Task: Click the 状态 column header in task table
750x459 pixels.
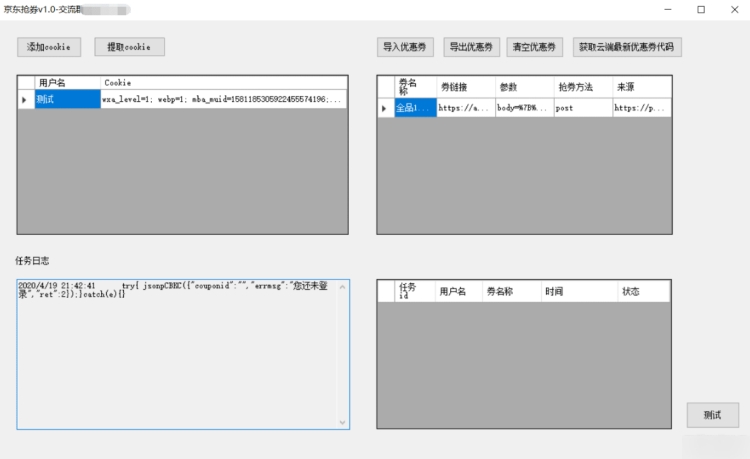Action: (644, 291)
